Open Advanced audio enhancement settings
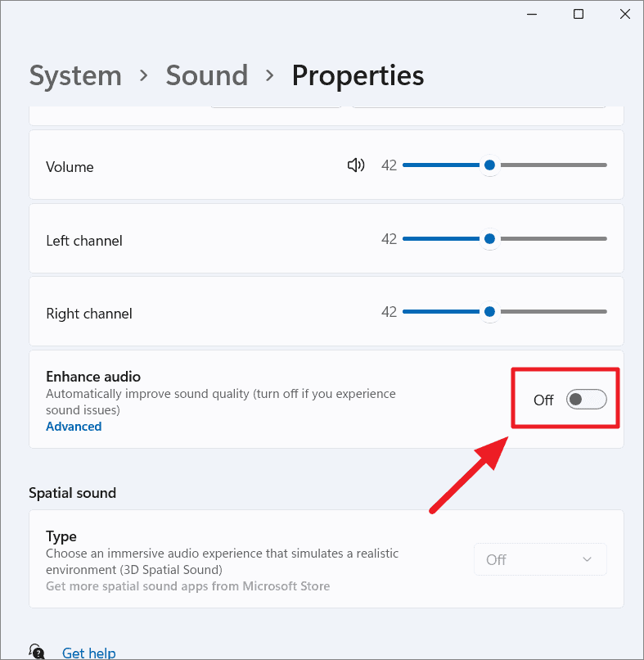 point(74,426)
